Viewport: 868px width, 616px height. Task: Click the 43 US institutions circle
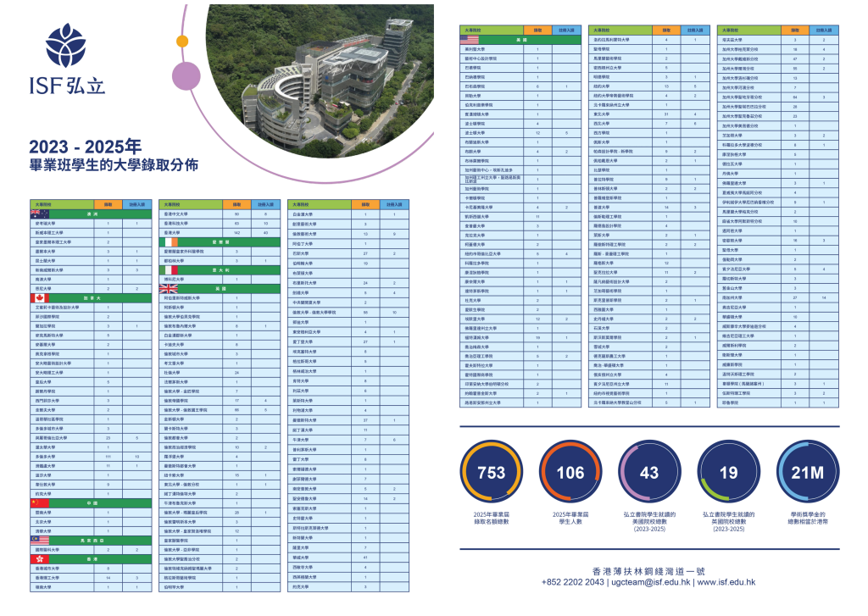pyautogui.click(x=648, y=472)
